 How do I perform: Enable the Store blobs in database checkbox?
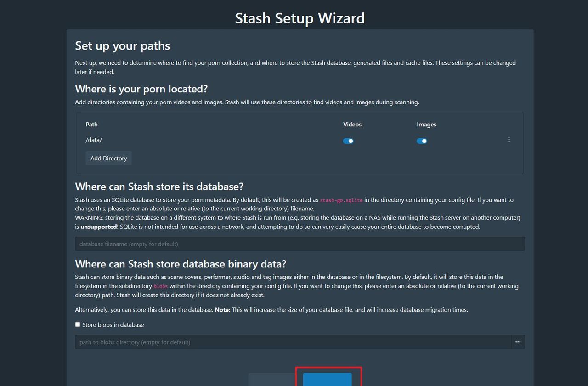click(x=78, y=324)
